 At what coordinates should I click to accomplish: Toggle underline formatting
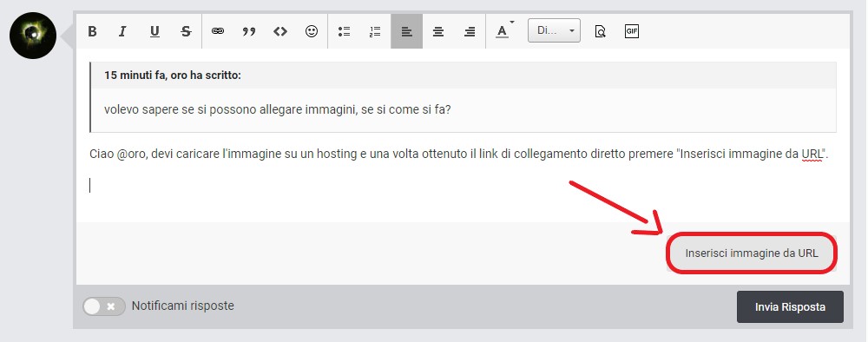155,31
